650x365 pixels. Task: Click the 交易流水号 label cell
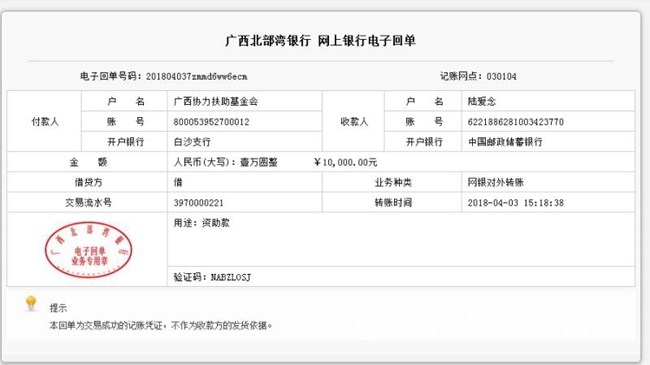tap(87, 202)
